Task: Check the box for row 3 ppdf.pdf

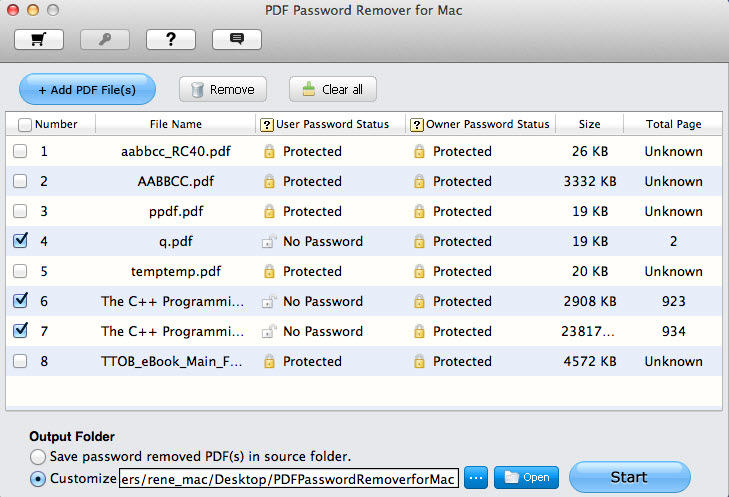Action: pos(20,211)
